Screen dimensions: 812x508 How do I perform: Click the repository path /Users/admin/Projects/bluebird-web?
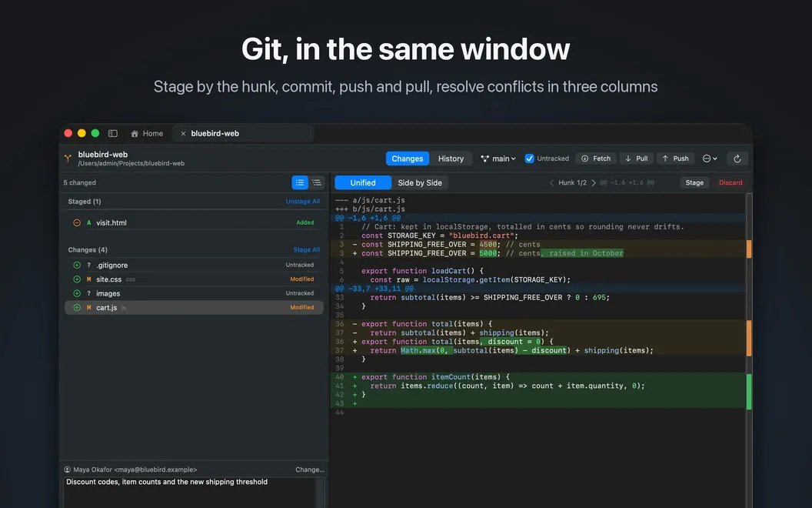[131, 163]
